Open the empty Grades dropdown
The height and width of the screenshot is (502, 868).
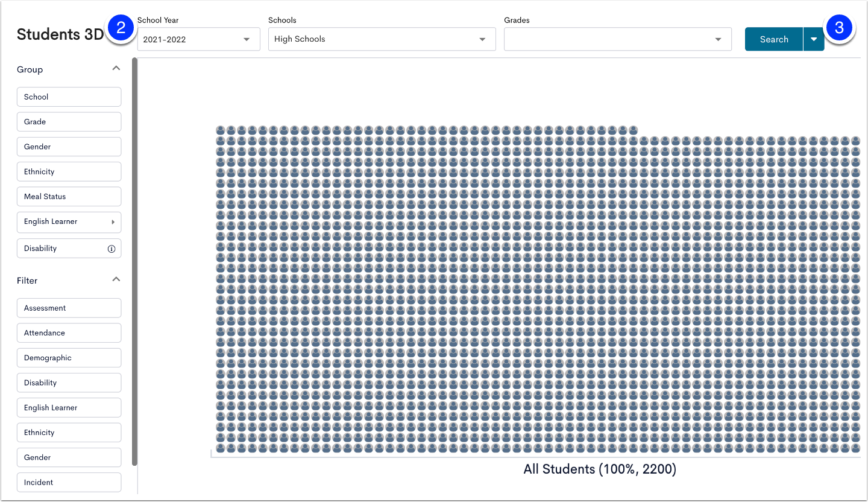[618, 39]
